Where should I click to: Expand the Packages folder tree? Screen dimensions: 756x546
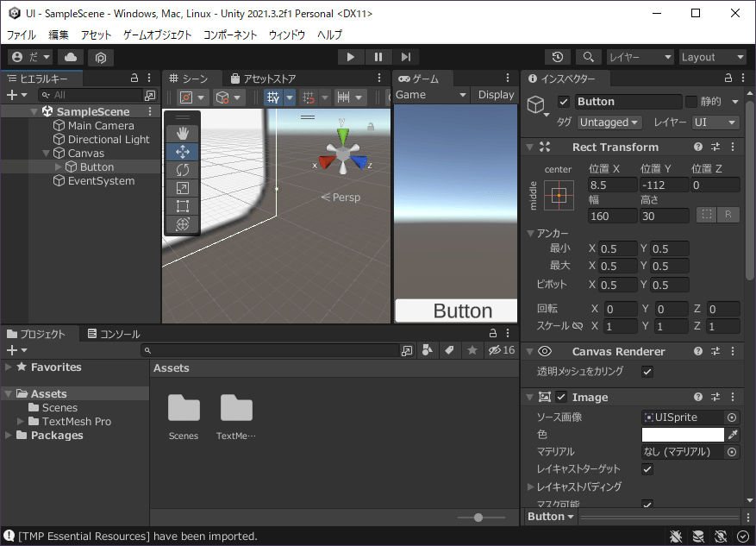coord(9,435)
